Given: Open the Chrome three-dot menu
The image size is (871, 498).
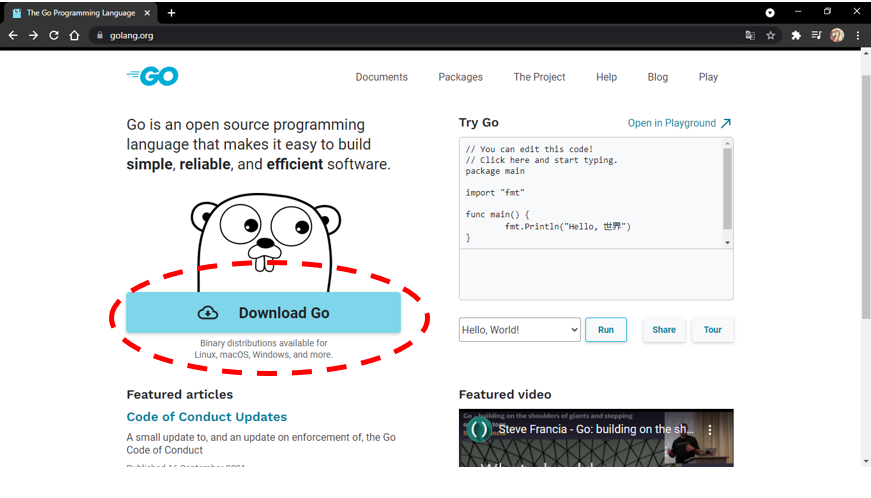Looking at the screenshot, I should (858, 35).
